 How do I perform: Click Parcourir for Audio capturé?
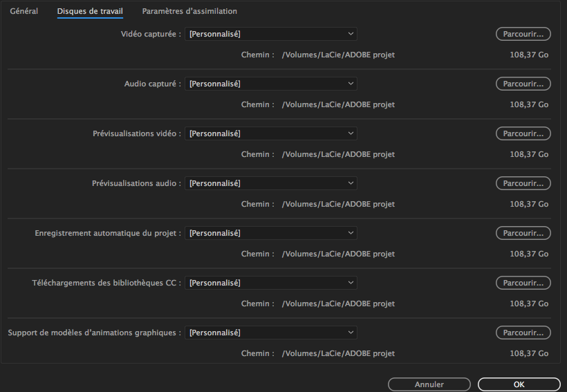click(523, 84)
